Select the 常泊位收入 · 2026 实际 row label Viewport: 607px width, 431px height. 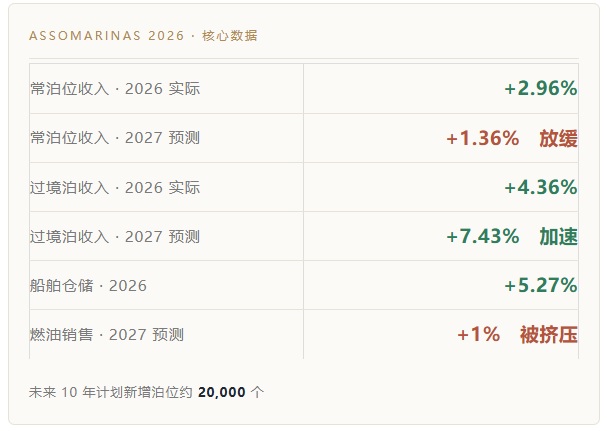point(115,89)
